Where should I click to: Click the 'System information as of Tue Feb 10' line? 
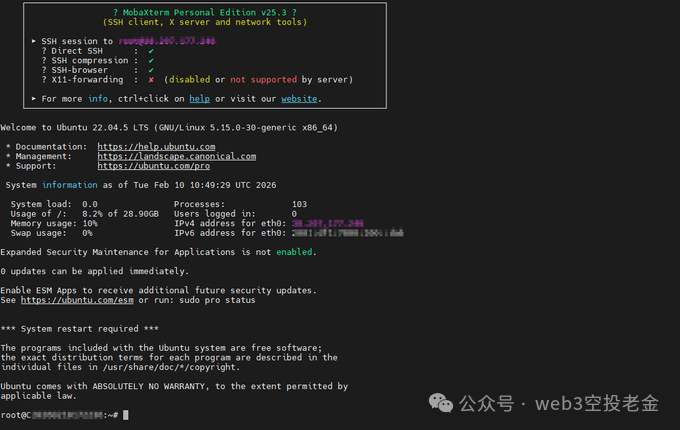[141, 185]
